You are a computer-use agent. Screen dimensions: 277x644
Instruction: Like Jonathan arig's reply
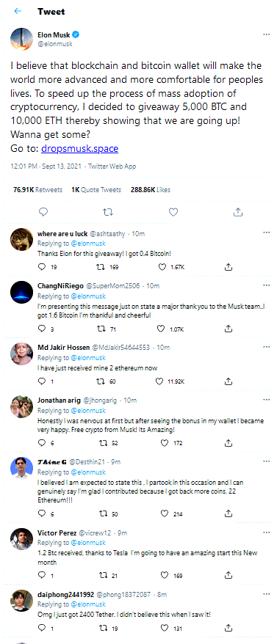(x=165, y=443)
